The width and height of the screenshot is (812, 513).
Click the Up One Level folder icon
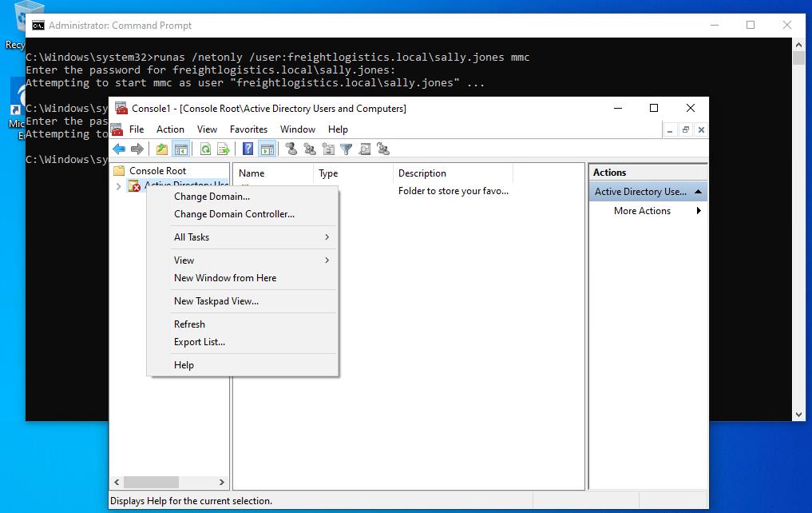(162, 149)
